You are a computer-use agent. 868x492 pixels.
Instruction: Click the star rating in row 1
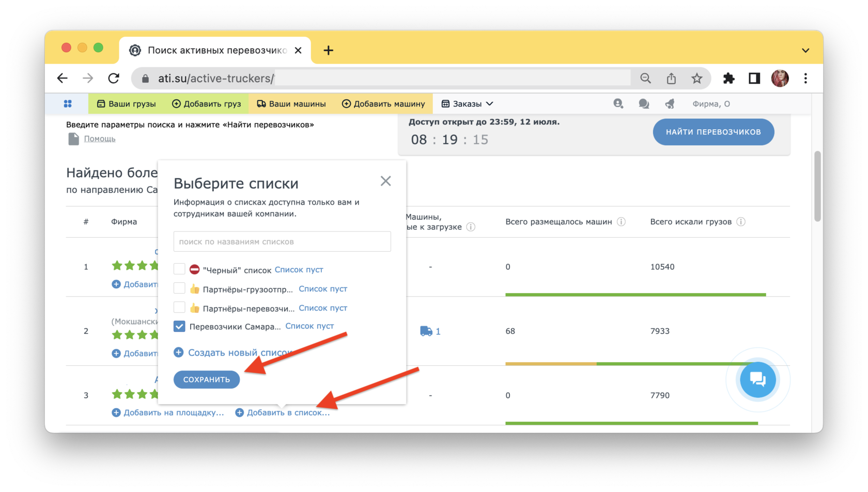click(x=135, y=266)
